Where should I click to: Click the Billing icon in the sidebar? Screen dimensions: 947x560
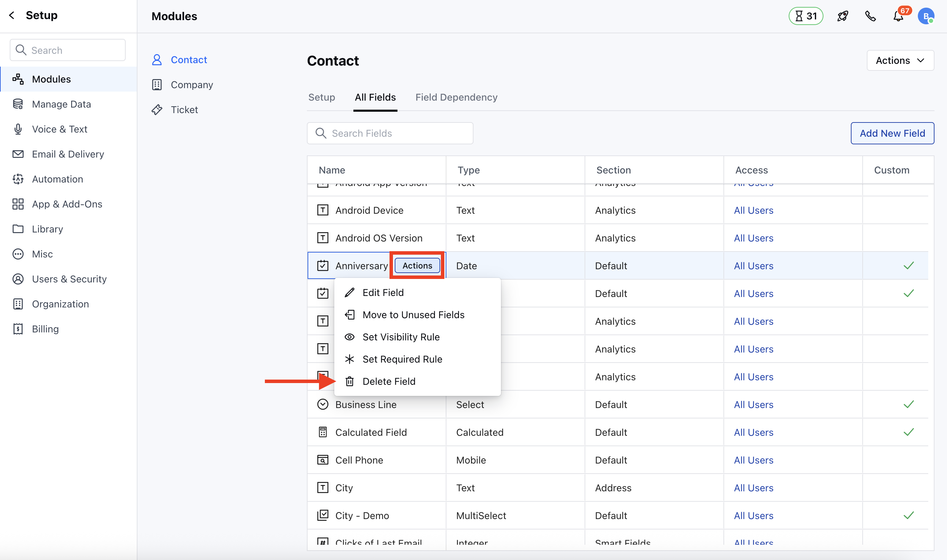point(18,329)
